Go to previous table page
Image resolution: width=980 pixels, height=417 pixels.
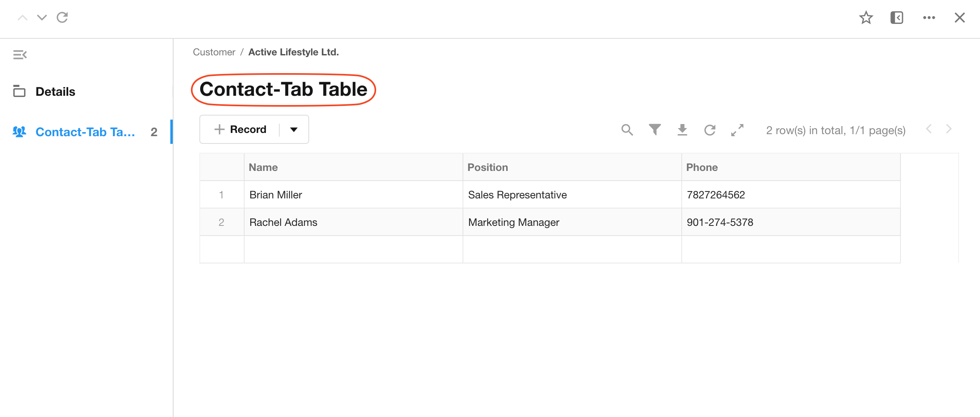tap(929, 129)
